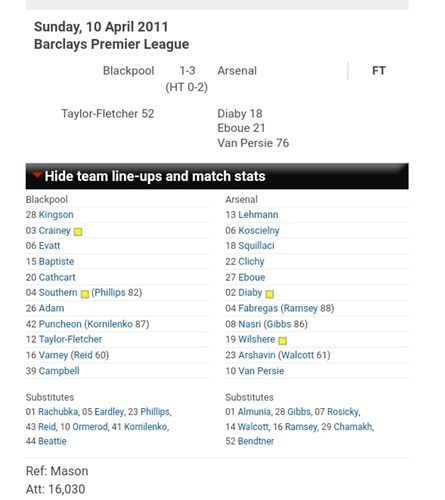The image size is (445, 500).
Task: Open Van Persie in the Arsenal line-up
Action: pos(261,371)
